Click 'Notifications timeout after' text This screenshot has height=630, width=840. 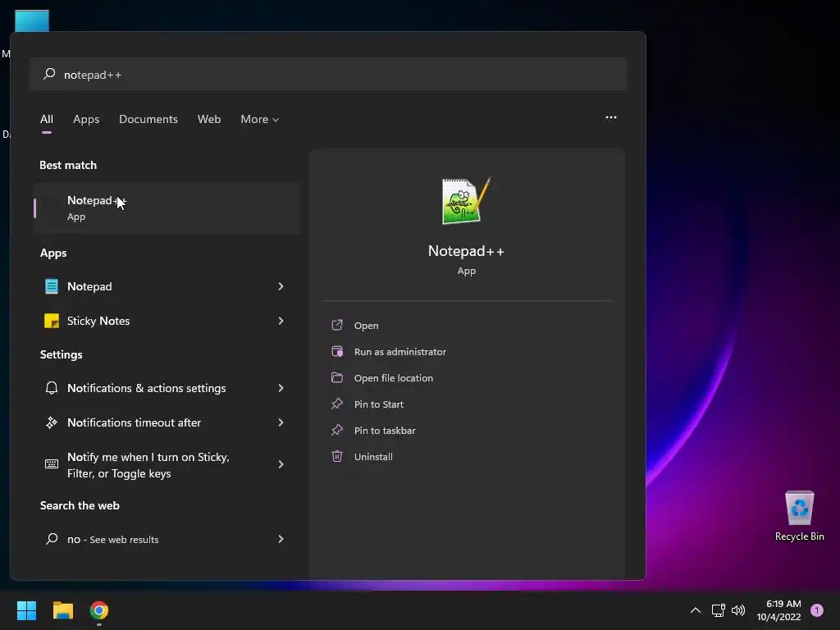click(x=134, y=422)
